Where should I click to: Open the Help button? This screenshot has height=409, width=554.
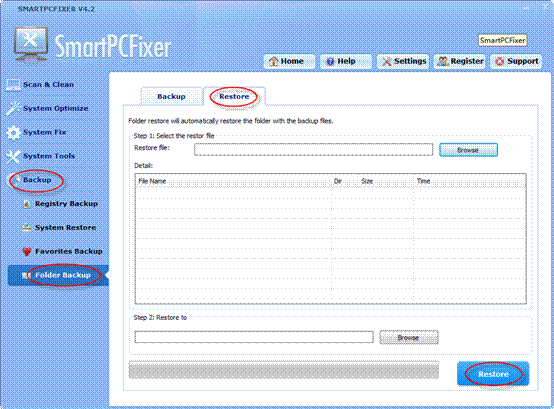346,61
